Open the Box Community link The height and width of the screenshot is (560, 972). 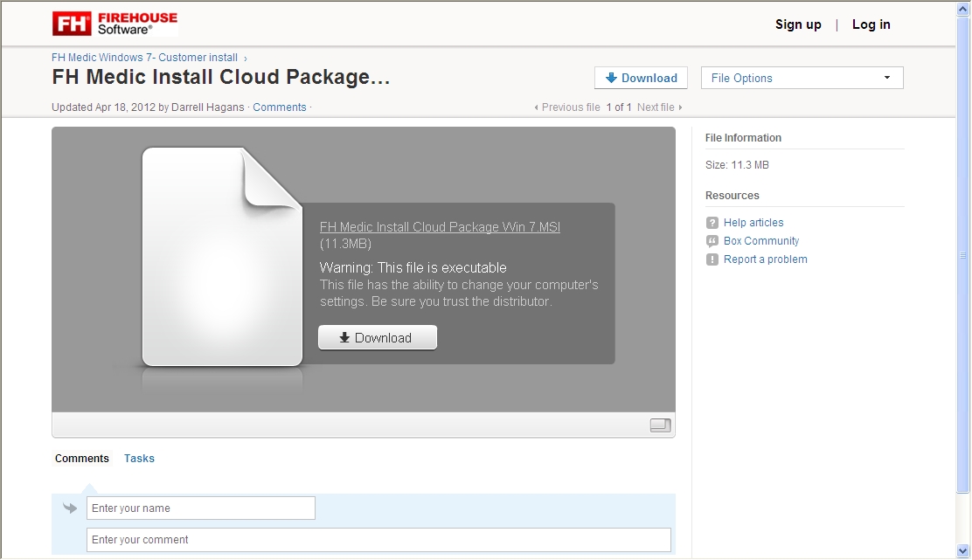[x=761, y=241]
